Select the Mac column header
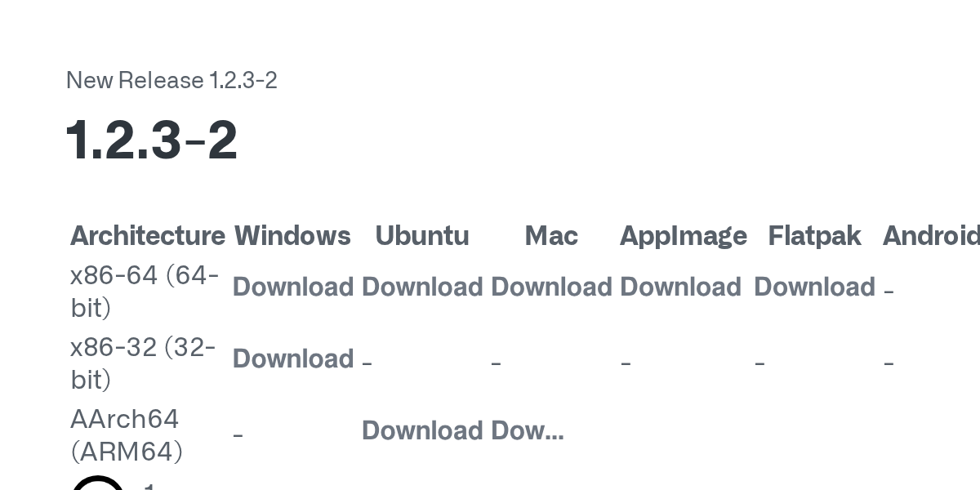The image size is (980, 490). (551, 236)
